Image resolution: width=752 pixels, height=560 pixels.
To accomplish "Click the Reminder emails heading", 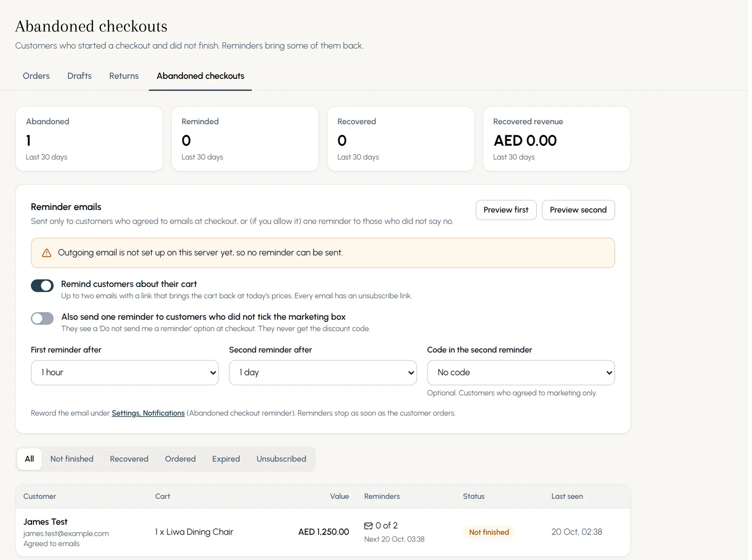I will tap(66, 207).
